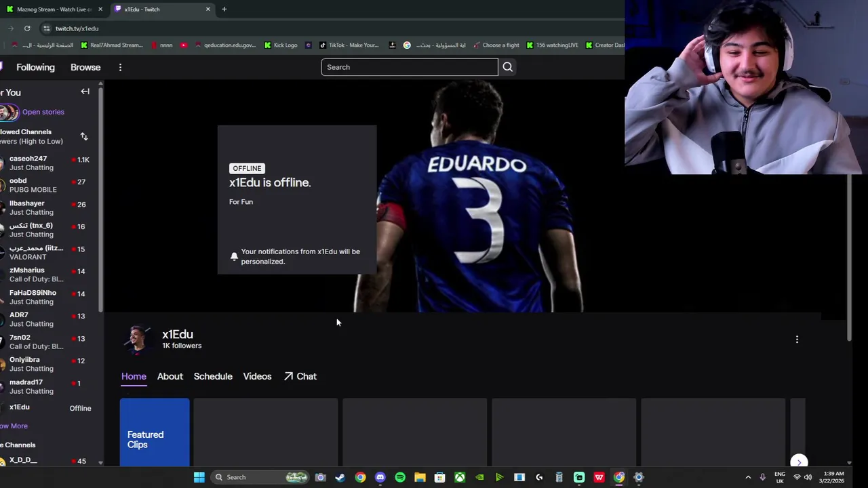This screenshot has width=868, height=488.
Task: Show hidden system tray icons chevron
Action: click(748, 477)
